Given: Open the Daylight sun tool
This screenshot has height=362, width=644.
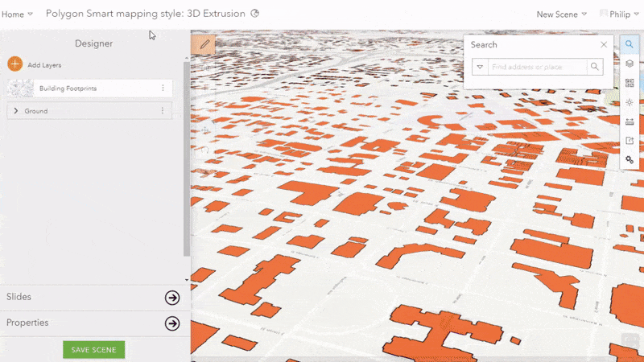Looking at the screenshot, I should point(630,102).
